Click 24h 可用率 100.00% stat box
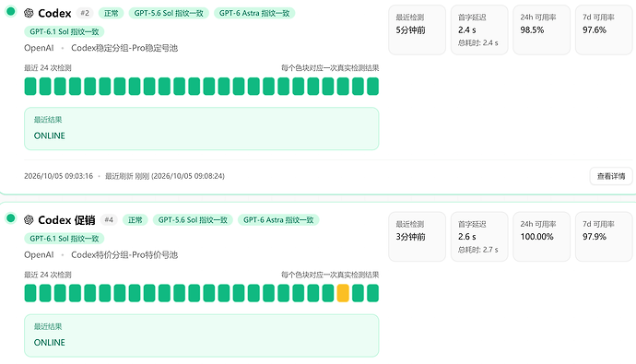Screen dimensions: 636x364 tap(541, 237)
